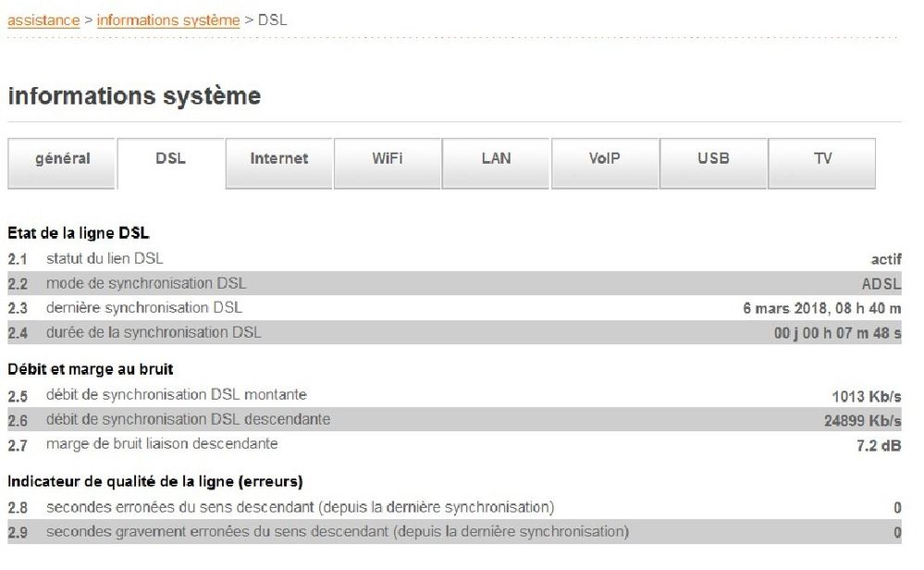Click the dernière synchronisation DSL date value
Image resolution: width=924 pixels, height=570 pixels.
tap(821, 308)
